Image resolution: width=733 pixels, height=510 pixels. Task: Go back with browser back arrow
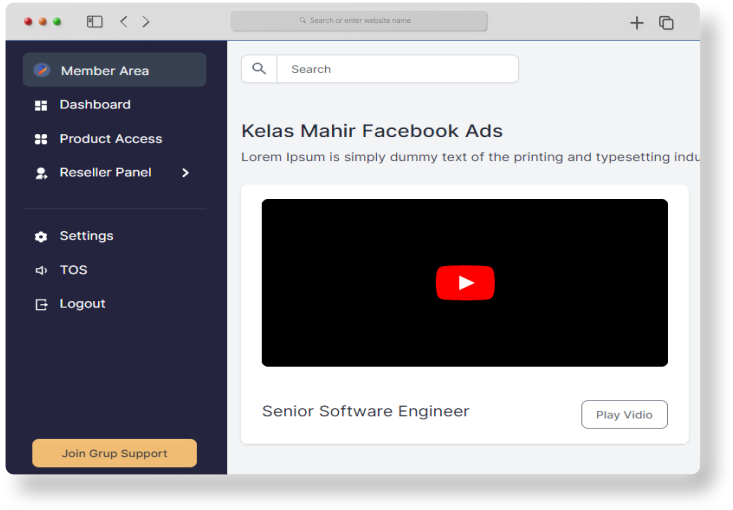coord(124,21)
